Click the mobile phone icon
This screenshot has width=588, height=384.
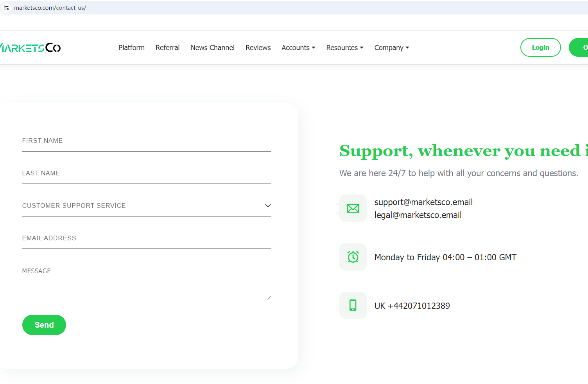pyautogui.click(x=353, y=305)
